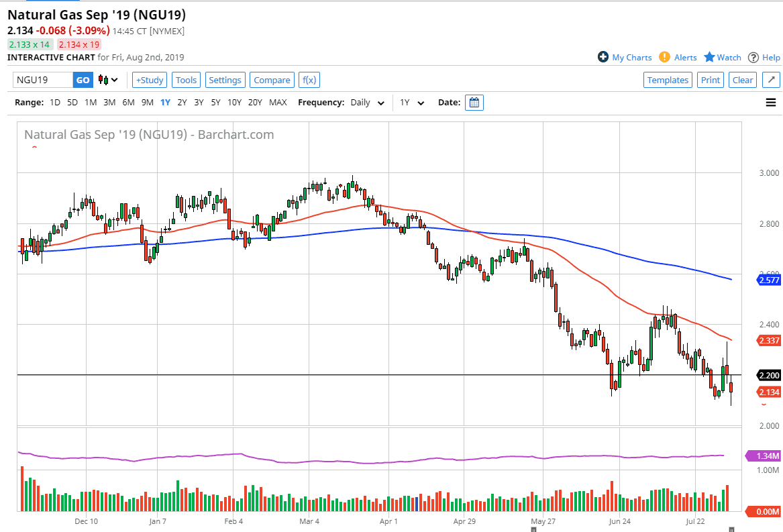Click the NGU19 symbol input field

(x=43, y=80)
